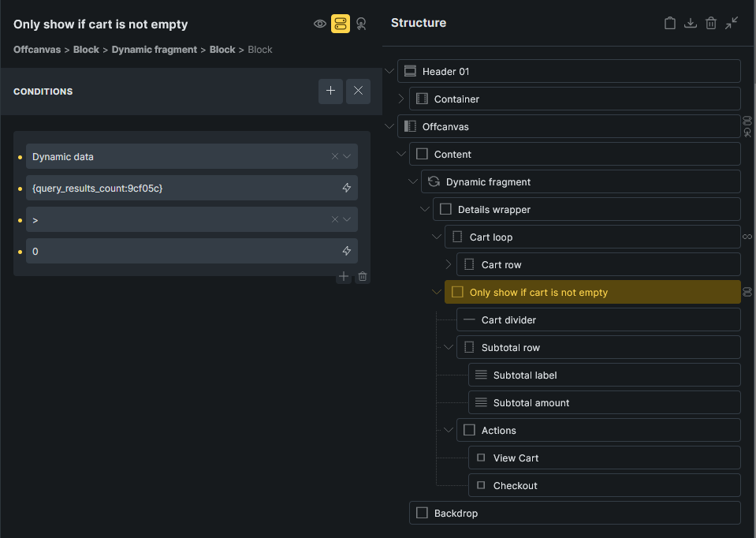
Task: Close the Conditions panel with the X button
Action: (x=358, y=91)
